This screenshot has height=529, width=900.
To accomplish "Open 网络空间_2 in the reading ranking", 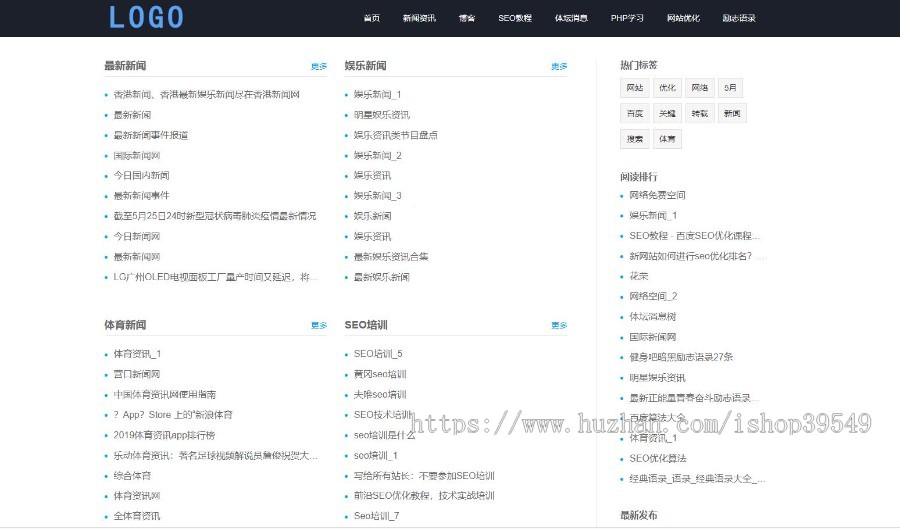I will coord(653,297).
